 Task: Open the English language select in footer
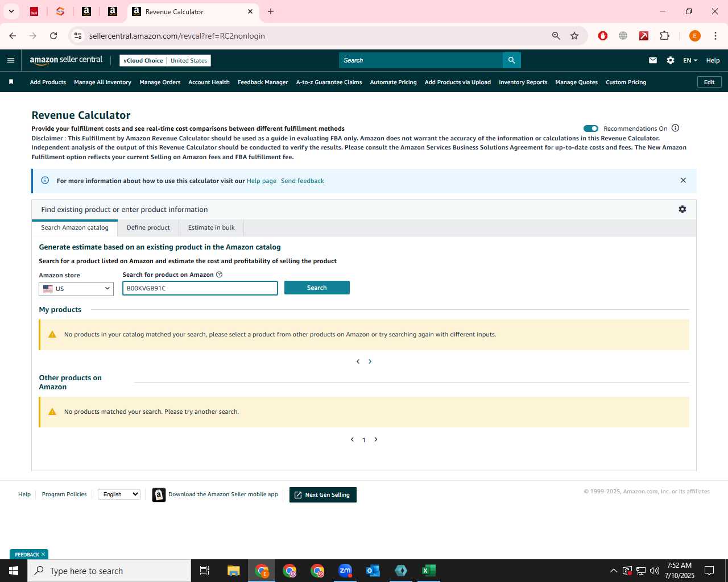point(119,494)
